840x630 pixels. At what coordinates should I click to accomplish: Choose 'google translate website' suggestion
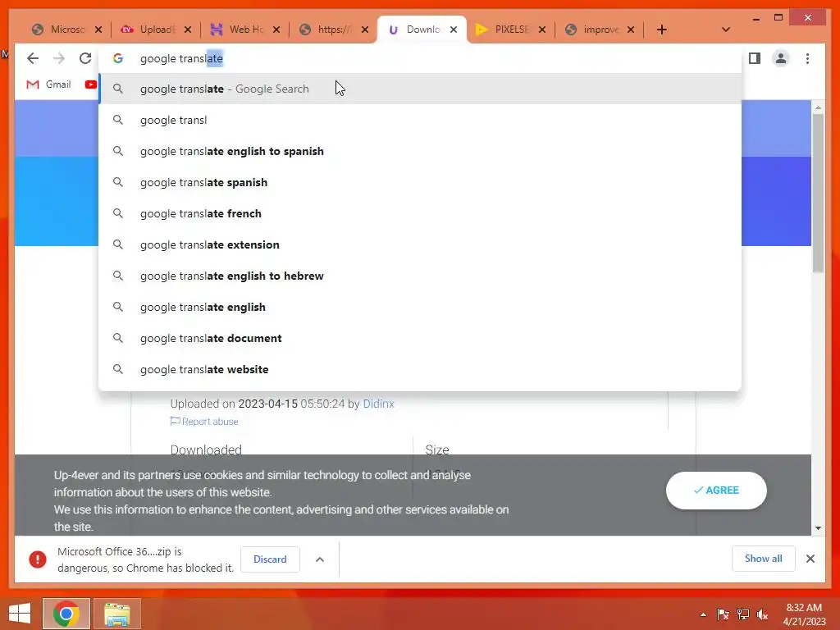click(420, 369)
